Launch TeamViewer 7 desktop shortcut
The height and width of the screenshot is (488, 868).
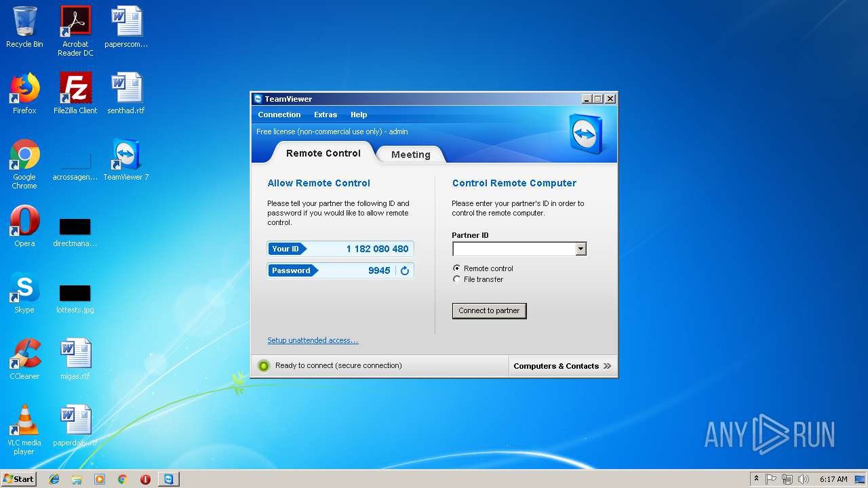[x=126, y=160]
